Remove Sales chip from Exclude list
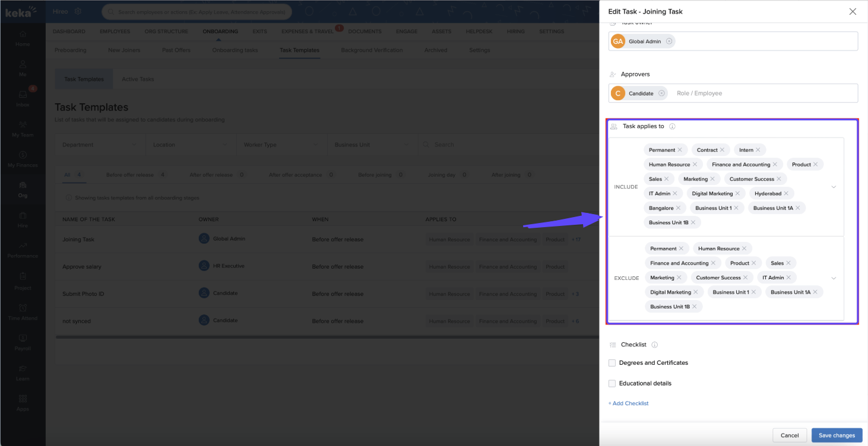The image size is (868, 446). [788, 263]
